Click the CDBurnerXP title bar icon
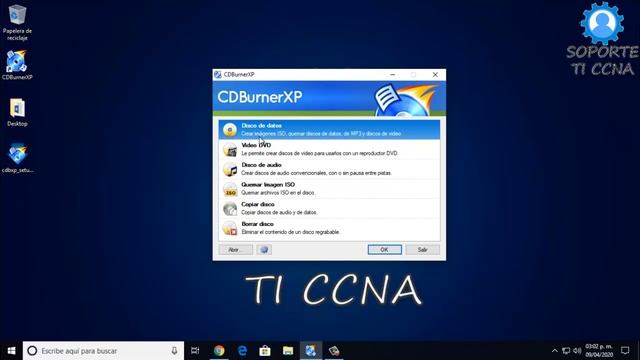Viewport: 640px width, 360px height. tap(218, 75)
